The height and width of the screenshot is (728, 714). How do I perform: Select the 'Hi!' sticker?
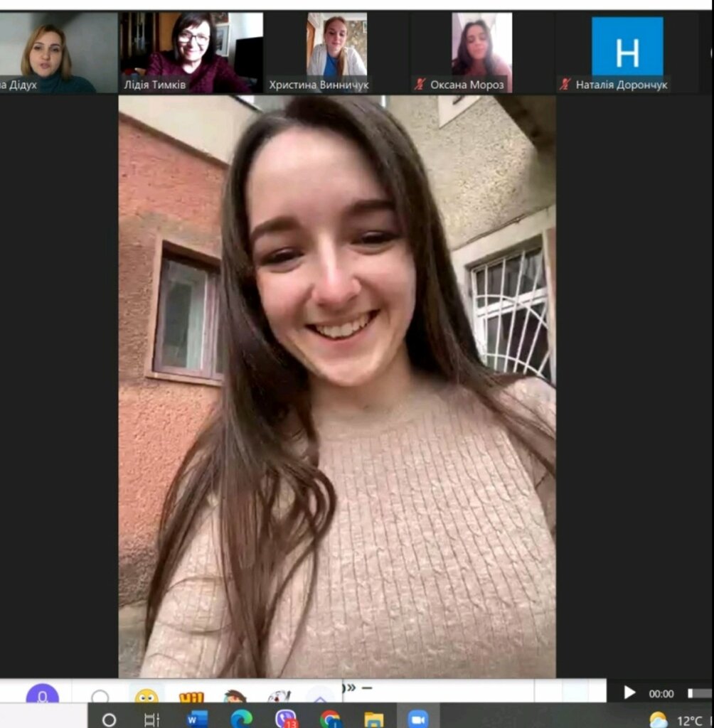(191, 697)
